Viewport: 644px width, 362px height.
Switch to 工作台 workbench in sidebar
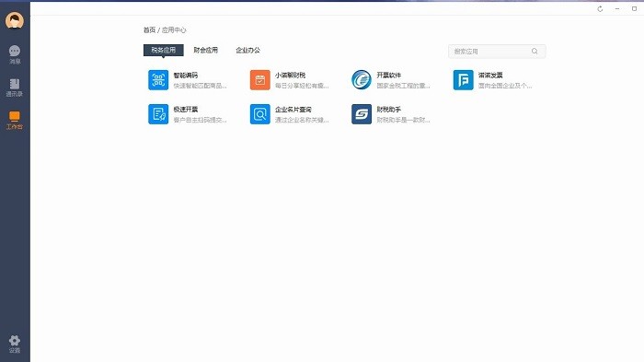[15, 121]
